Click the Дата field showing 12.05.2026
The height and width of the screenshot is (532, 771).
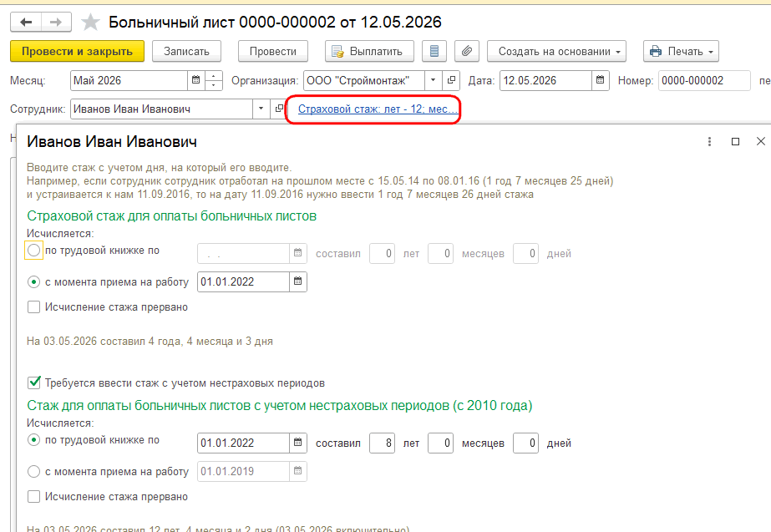click(545, 81)
